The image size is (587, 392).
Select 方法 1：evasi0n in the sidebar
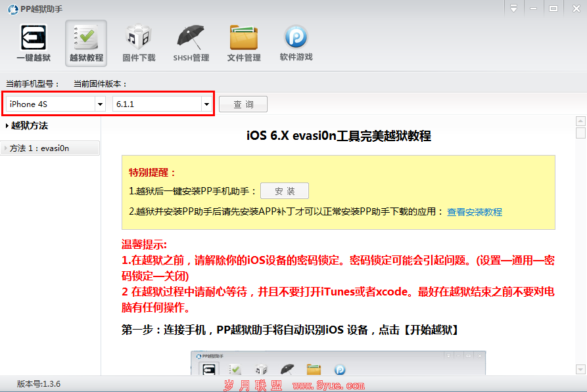[50, 148]
